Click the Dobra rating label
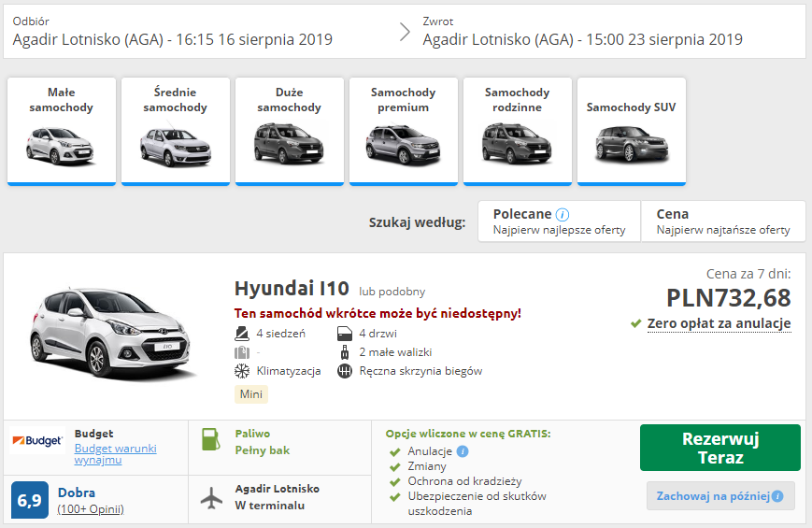The image size is (812, 528). [77, 492]
